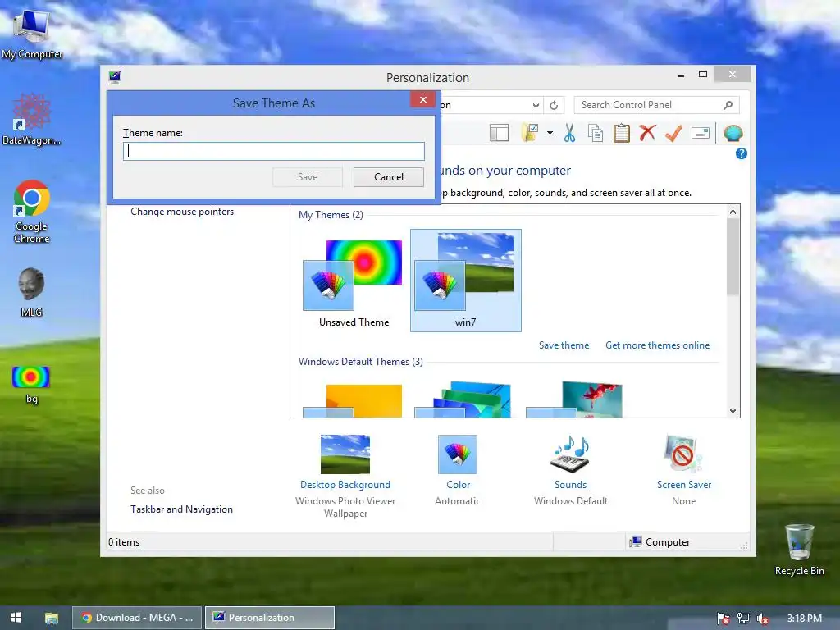
Task: Open the Windows Start button
Action: click(16, 617)
